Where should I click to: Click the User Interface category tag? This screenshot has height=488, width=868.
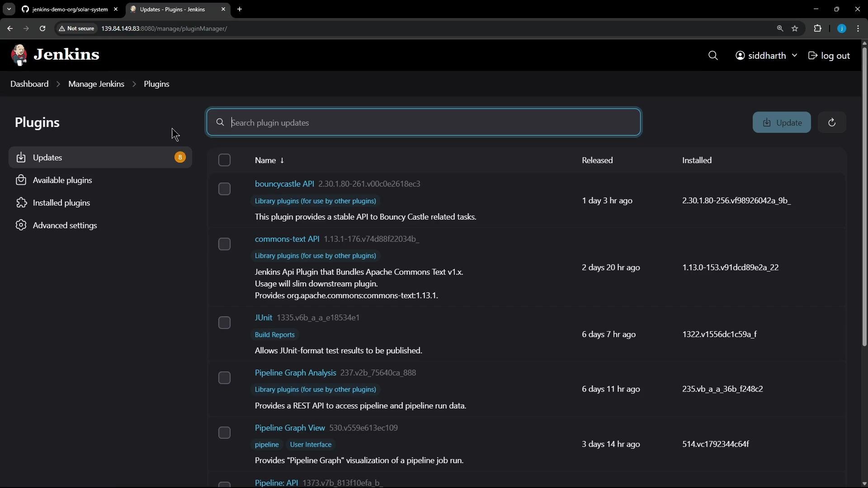click(x=311, y=445)
